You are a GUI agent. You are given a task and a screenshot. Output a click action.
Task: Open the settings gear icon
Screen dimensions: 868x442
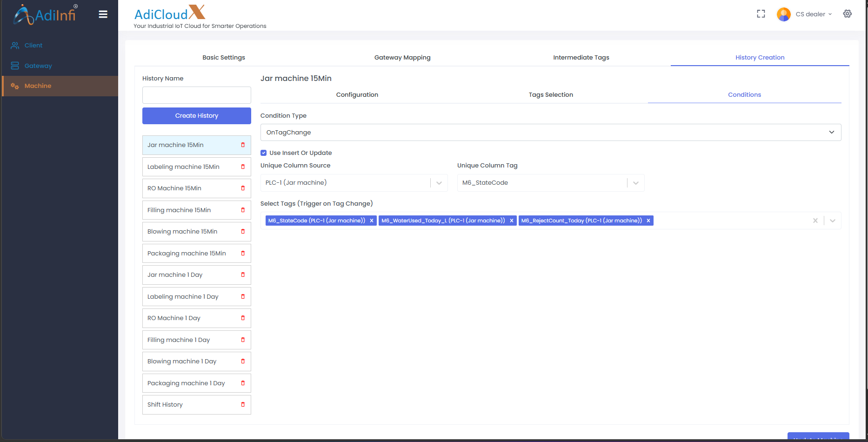coord(847,14)
